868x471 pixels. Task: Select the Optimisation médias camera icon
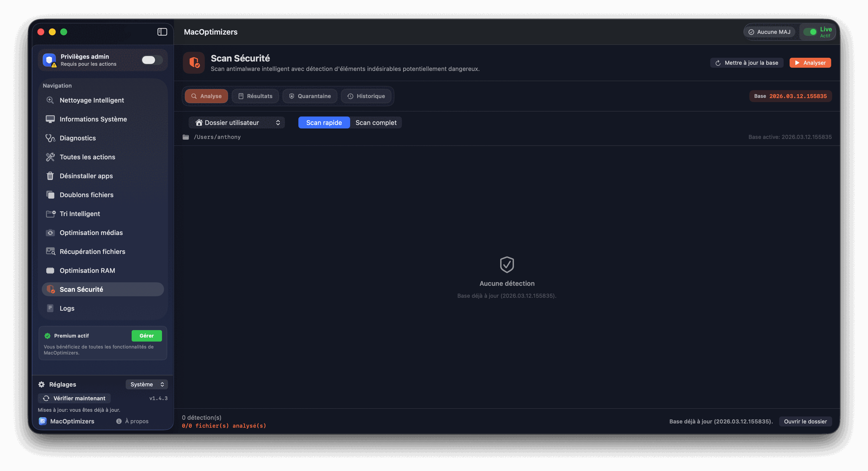point(50,233)
